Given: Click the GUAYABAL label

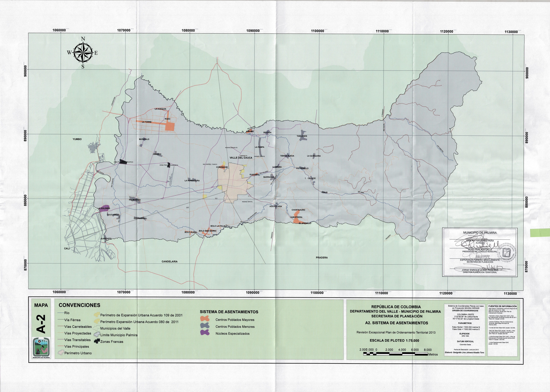Looking at the screenshot, I should [x=254, y=174].
